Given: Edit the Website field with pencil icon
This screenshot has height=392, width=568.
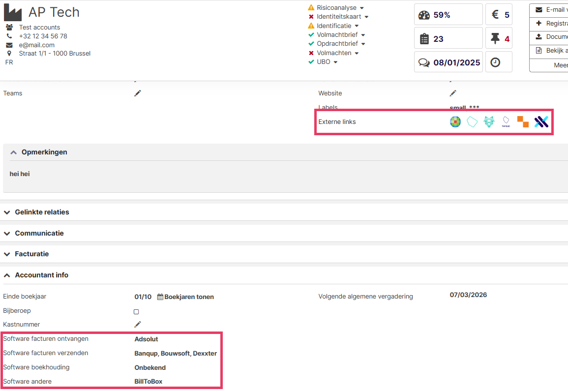Looking at the screenshot, I should coord(453,93).
